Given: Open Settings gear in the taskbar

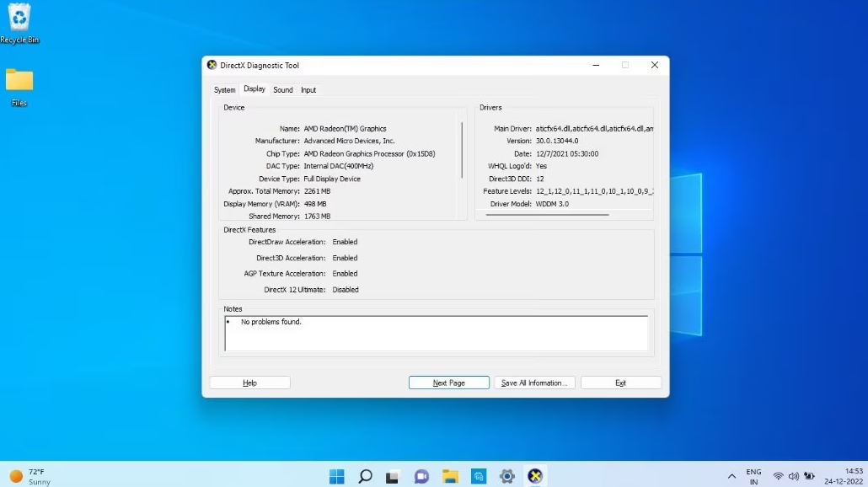Looking at the screenshot, I should tap(506, 476).
